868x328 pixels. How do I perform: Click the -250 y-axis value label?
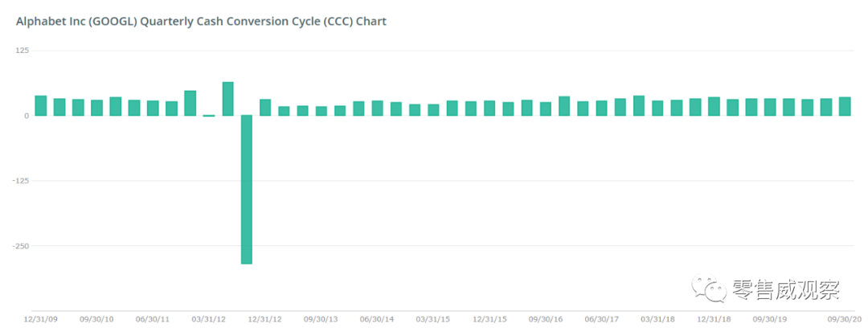(x=20, y=246)
